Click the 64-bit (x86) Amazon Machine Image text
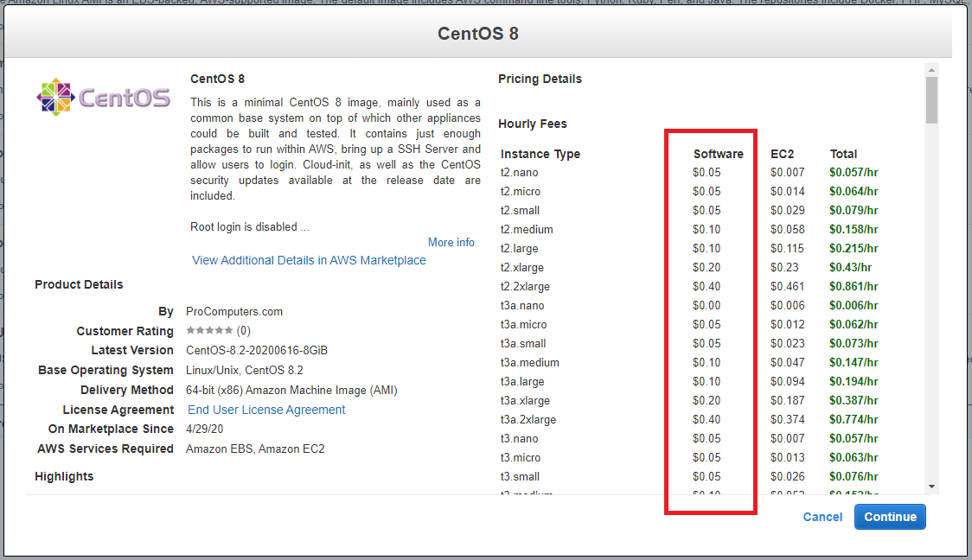This screenshot has width=972, height=560. (291, 391)
